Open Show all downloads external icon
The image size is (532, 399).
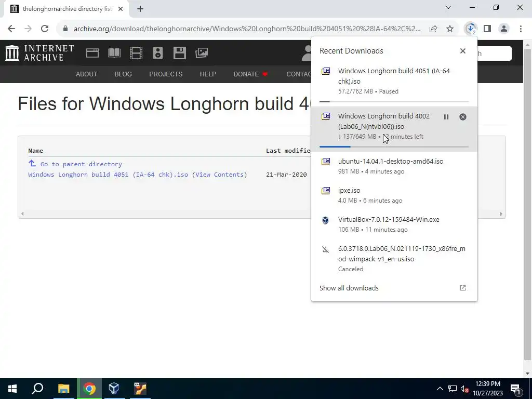click(463, 288)
